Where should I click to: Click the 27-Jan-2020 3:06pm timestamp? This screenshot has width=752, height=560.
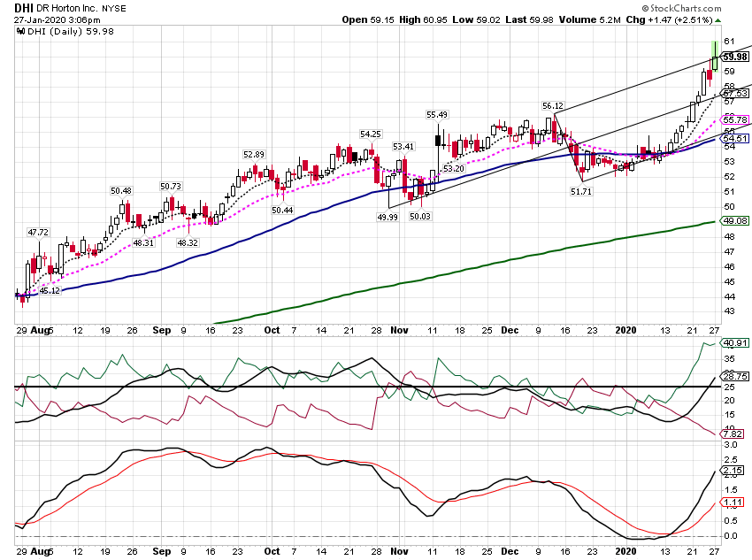pyautogui.click(x=58, y=20)
